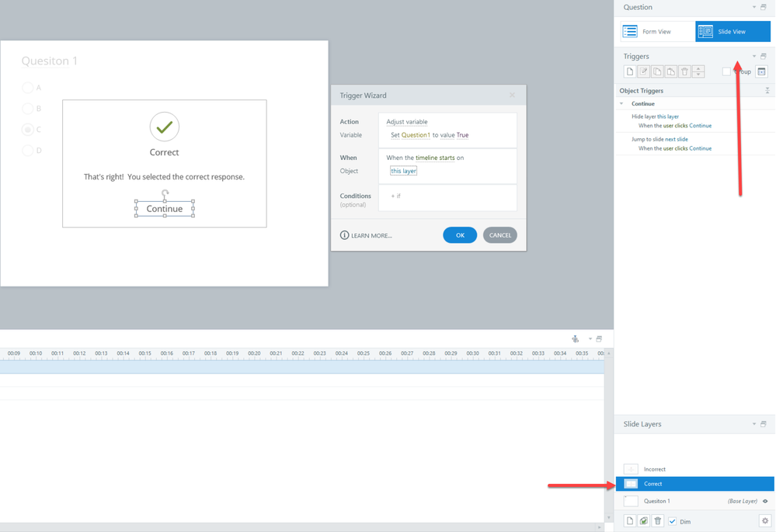Click OK in Trigger Wizard
The image size is (776, 532).
click(x=460, y=235)
